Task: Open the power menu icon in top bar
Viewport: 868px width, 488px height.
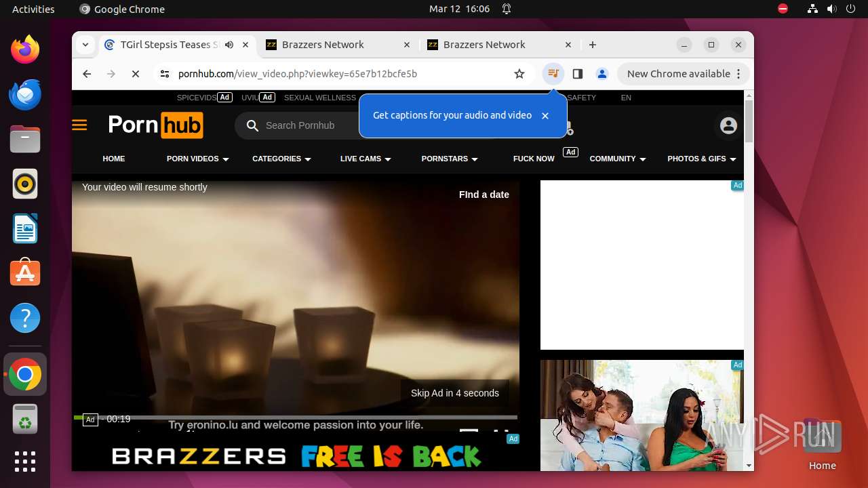Action: [851, 9]
